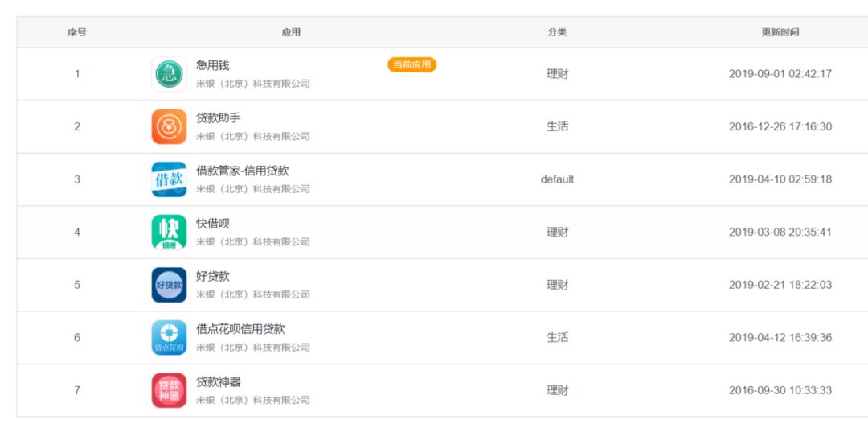Viewport: 868px width, 424px height.
Task: Open the 借点花呗 app icon
Action: (x=169, y=337)
